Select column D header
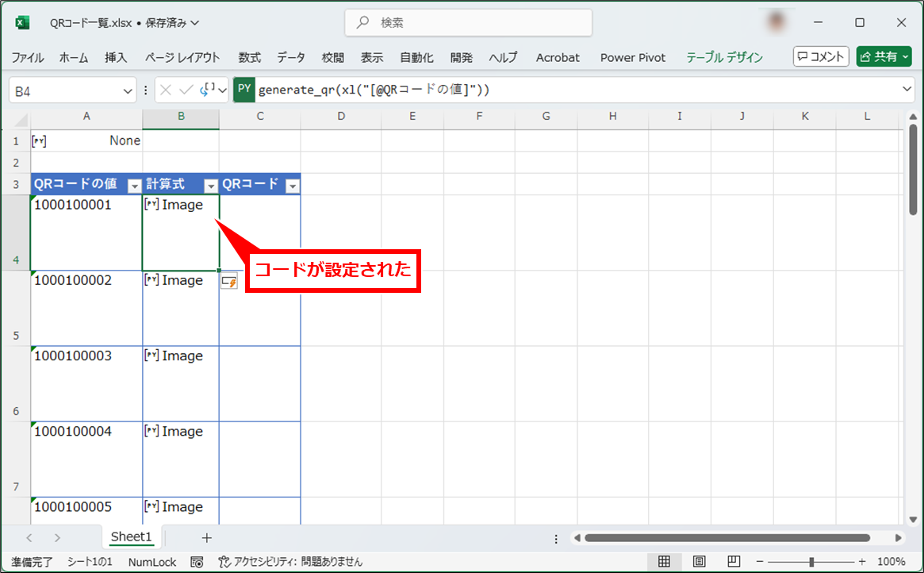The height and width of the screenshot is (573, 924). pos(340,117)
